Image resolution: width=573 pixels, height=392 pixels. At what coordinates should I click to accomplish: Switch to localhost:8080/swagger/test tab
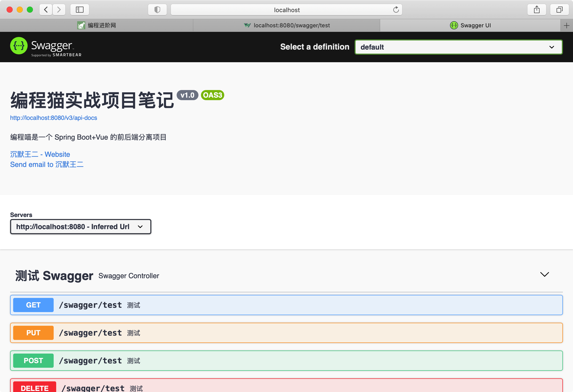[x=286, y=26]
